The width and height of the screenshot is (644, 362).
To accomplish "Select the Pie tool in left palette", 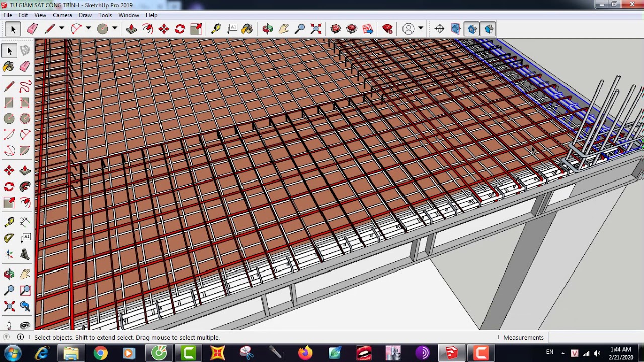I will (25, 151).
